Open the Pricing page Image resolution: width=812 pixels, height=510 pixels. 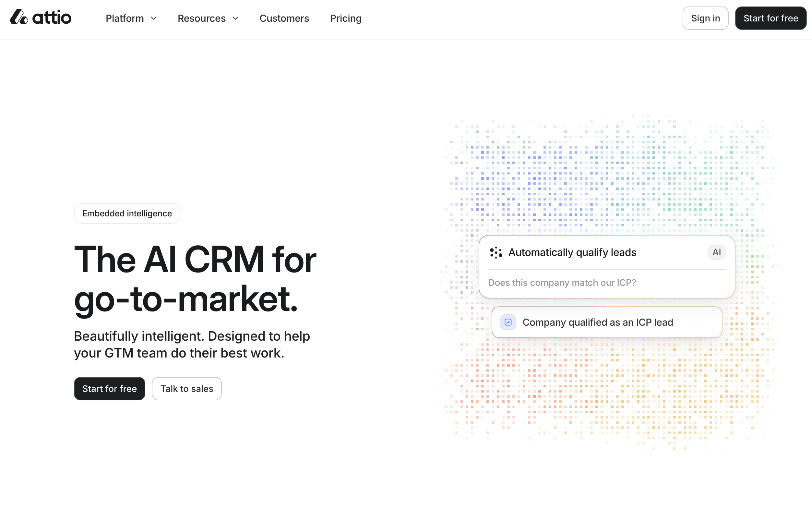point(345,18)
